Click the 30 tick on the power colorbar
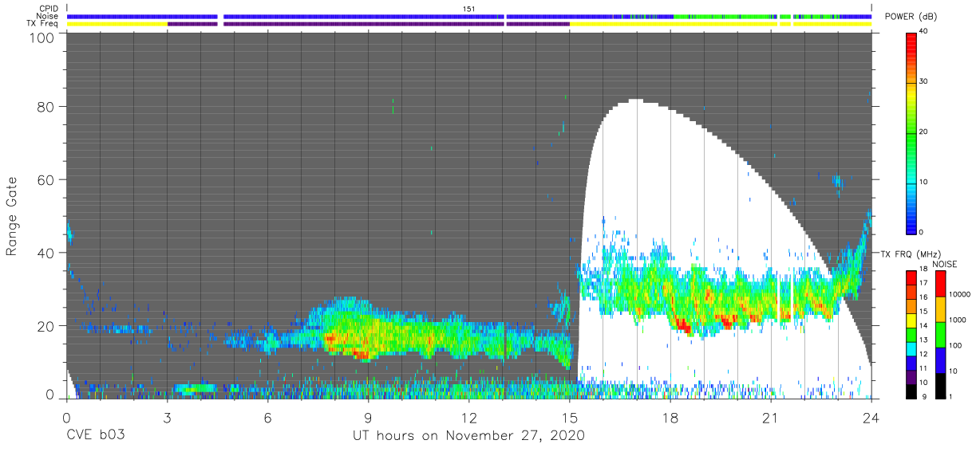Image resolution: width=980 pixels, height=452 pixels. (923, 81)
